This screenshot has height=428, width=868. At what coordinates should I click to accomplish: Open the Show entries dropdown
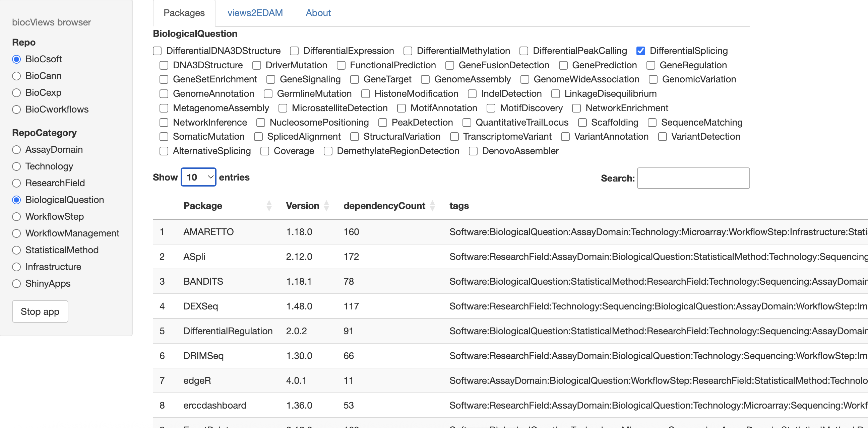(x=198, y=177)
